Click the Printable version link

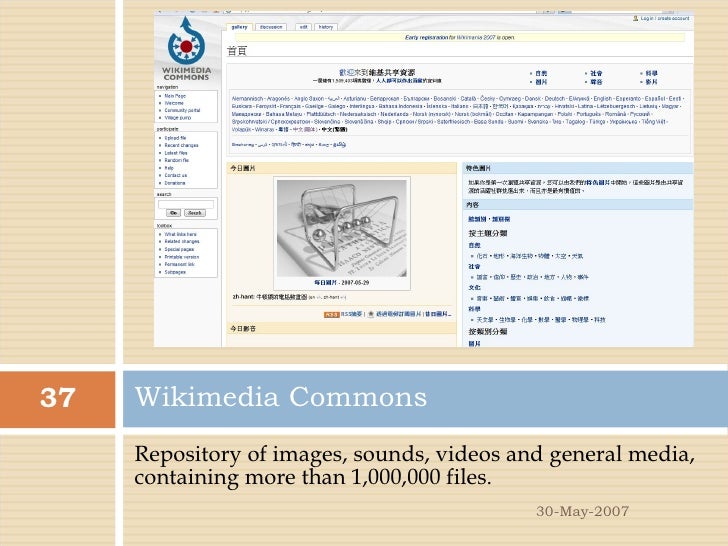[182, 257]
